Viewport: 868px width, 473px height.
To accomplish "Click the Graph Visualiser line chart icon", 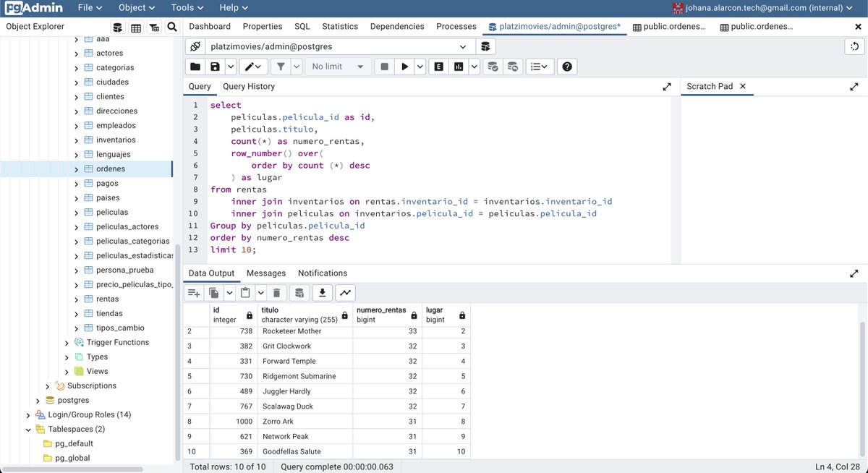I will pyautogui.click(x=346, y=293).
